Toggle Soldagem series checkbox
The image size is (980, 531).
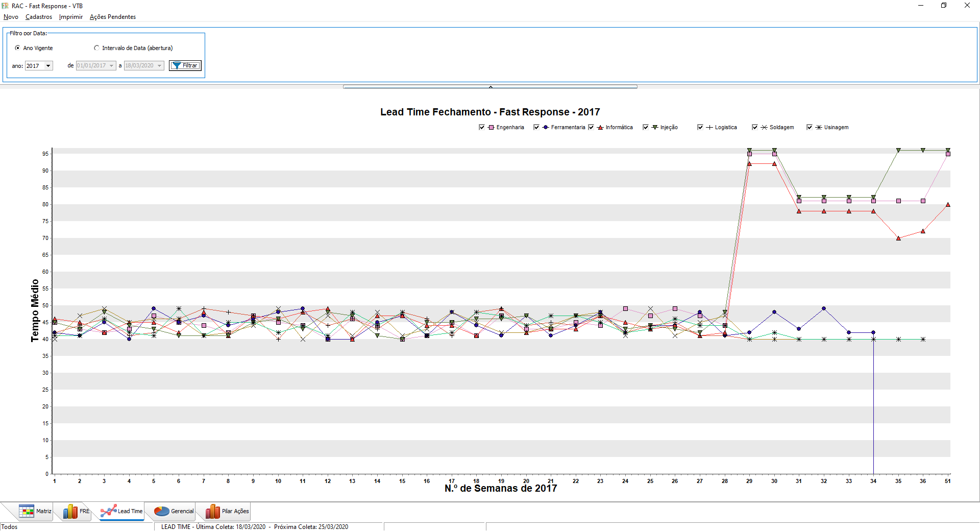[755, 127]
